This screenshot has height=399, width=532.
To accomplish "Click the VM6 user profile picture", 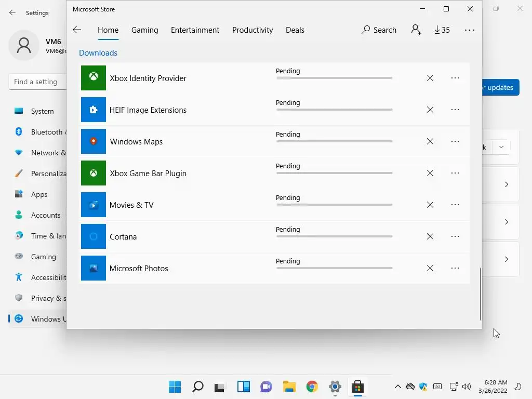I will [24, 46].
